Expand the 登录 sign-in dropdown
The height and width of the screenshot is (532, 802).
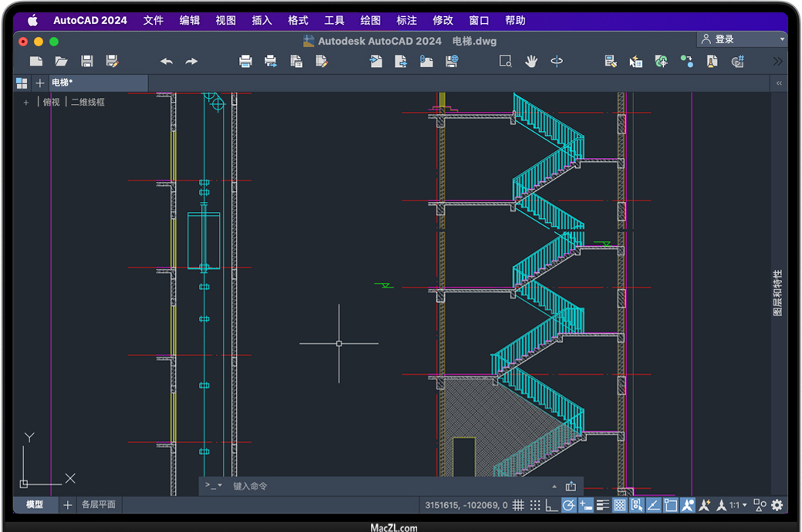tap(781, 39)
